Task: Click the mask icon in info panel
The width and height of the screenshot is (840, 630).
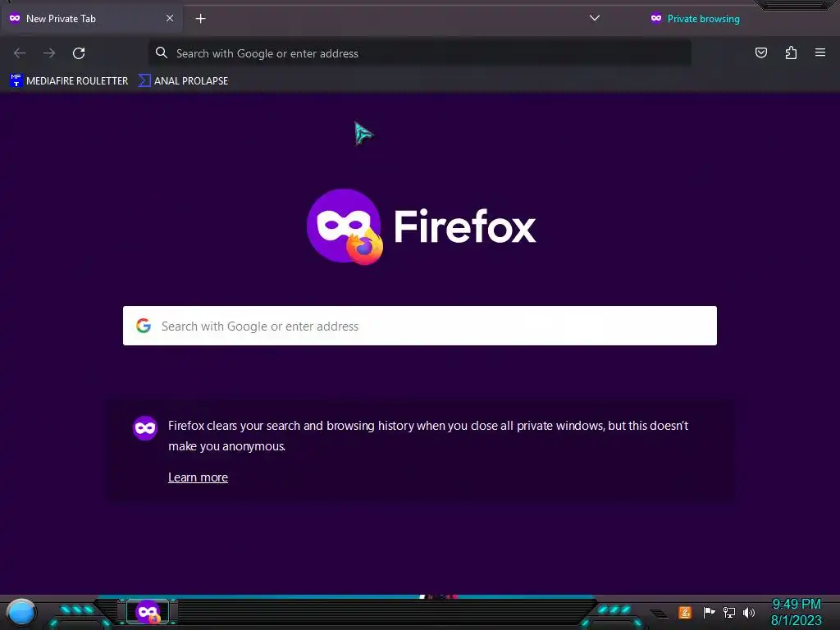Action: tap(144, 428)
